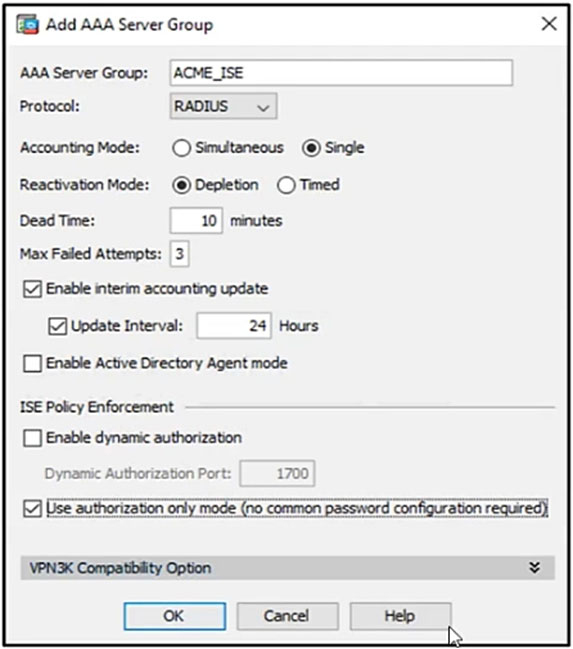Select Simultaneous accounting mode
Viewport: 573px width, 649px height.
(x=181, y=148)
